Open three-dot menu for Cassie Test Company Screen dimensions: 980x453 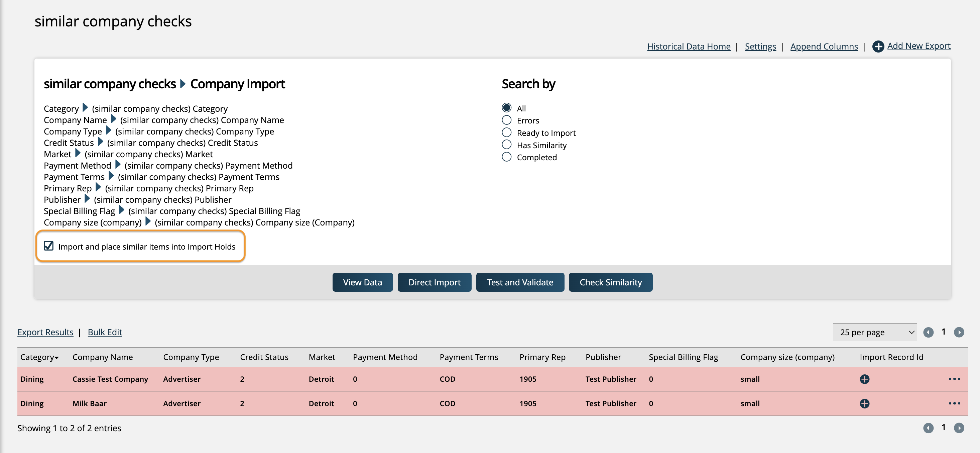(954, 379)
